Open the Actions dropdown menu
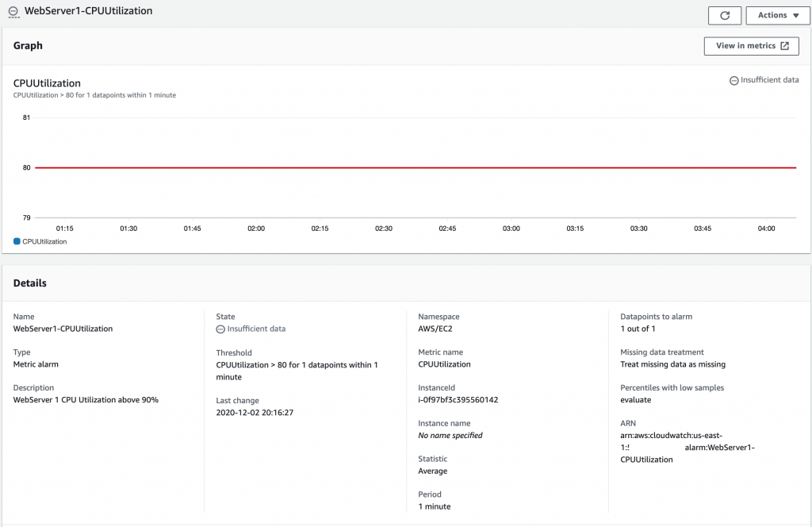812x527 pixels. [776, 15]
